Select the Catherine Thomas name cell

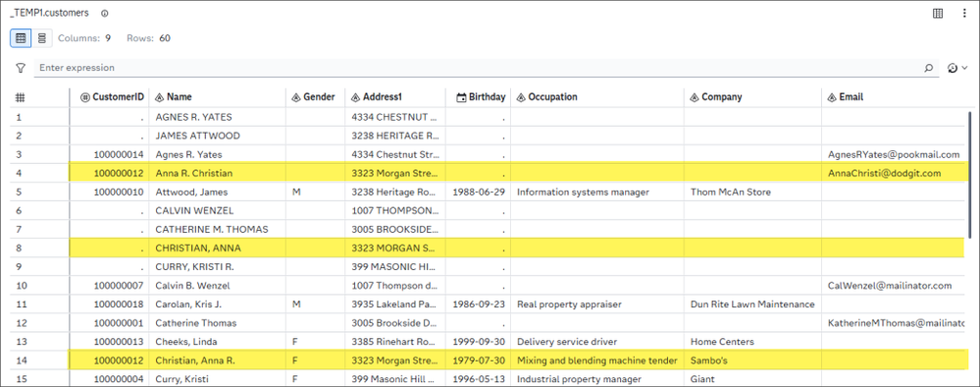218,323
